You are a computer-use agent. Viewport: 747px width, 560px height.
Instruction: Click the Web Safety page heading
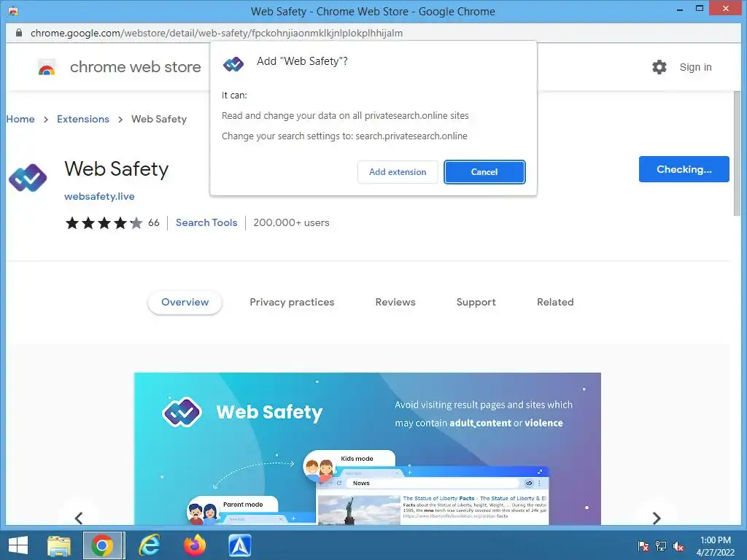[116, 169]
